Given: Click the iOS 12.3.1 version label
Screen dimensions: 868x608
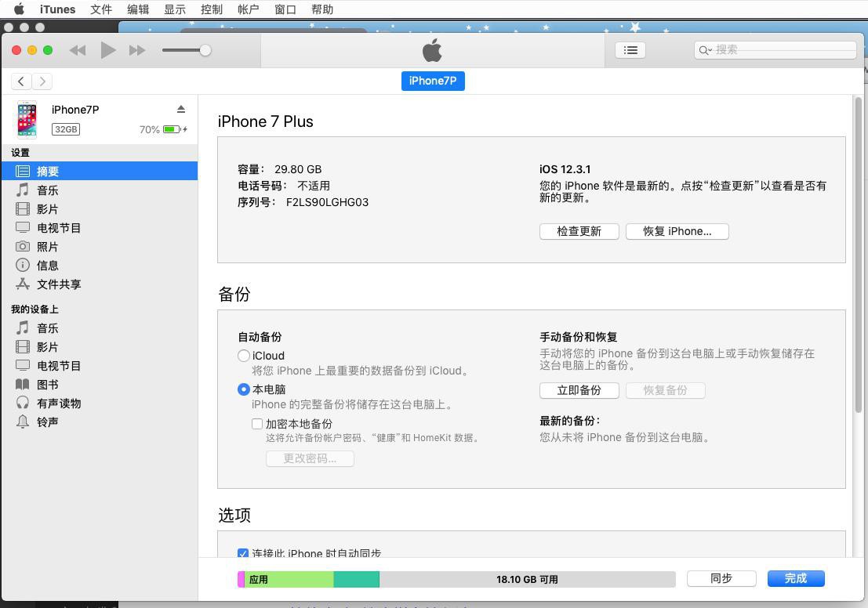Looking at the screenshot, I should pos(565,169).
